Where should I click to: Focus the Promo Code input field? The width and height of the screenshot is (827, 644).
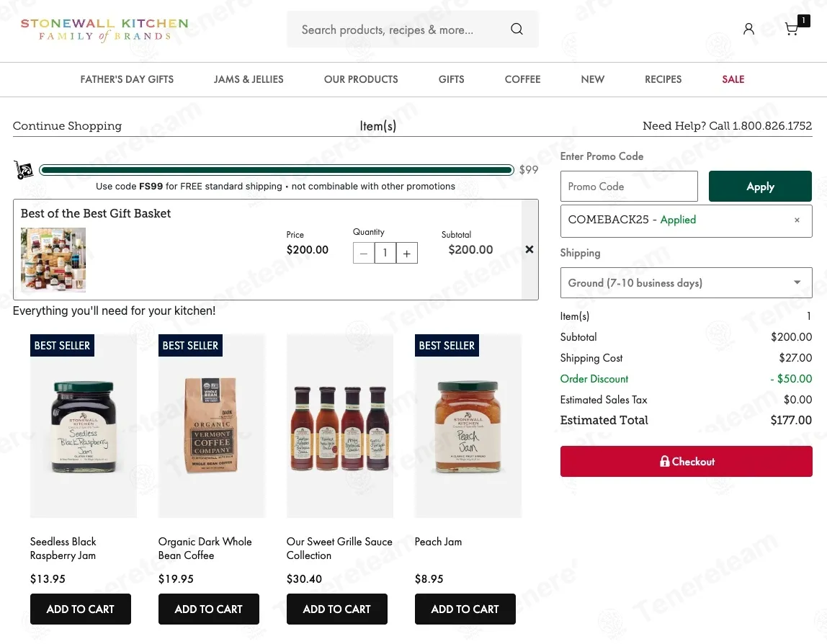[x=629, y=186]
